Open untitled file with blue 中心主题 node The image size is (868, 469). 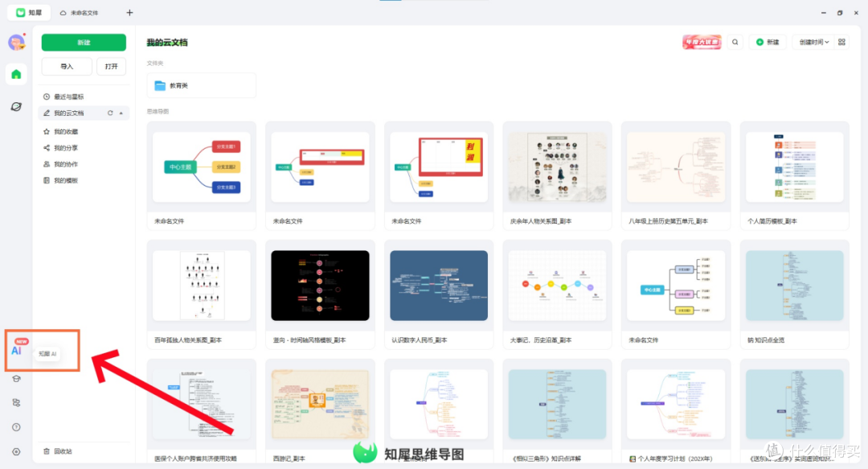[675, 294]
